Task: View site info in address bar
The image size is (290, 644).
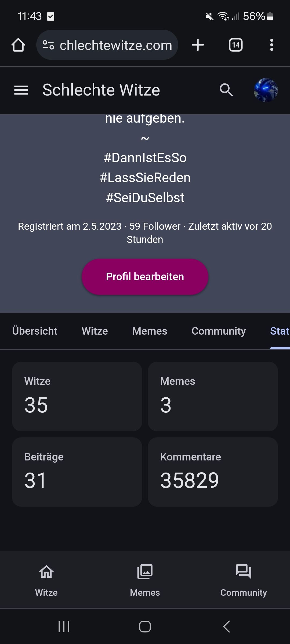Action: pos(48,45)
